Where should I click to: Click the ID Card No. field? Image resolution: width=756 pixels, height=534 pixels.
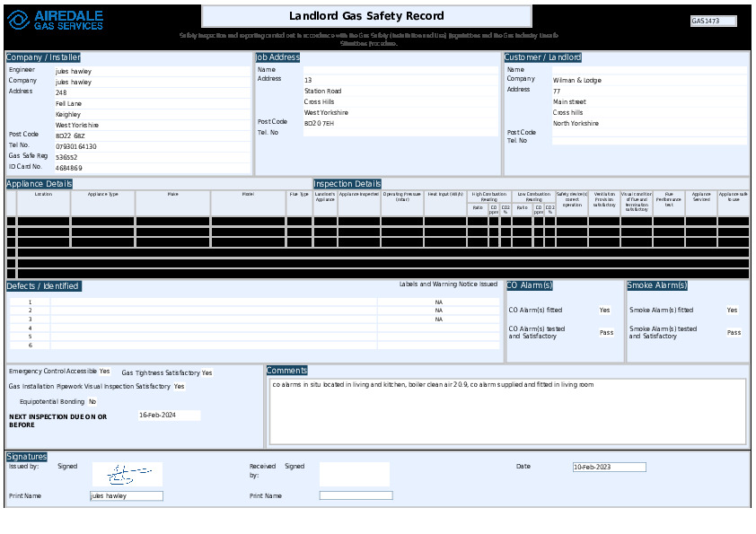point(151,168)
